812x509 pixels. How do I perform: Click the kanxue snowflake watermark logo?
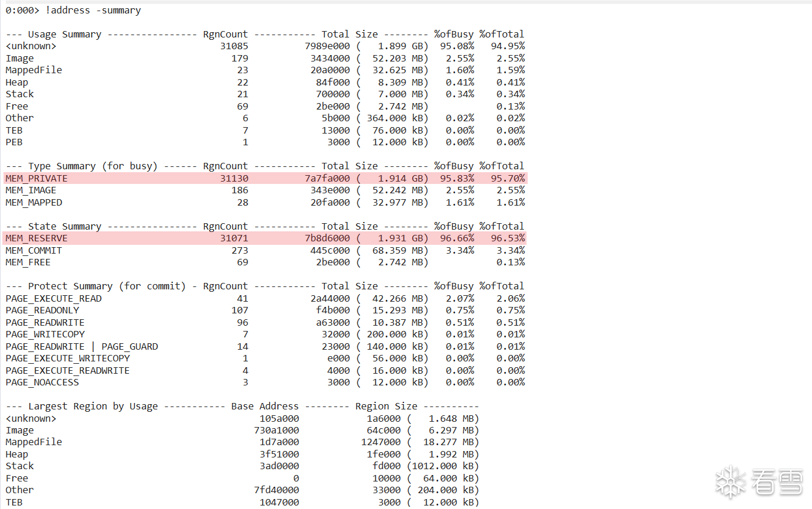731,482
